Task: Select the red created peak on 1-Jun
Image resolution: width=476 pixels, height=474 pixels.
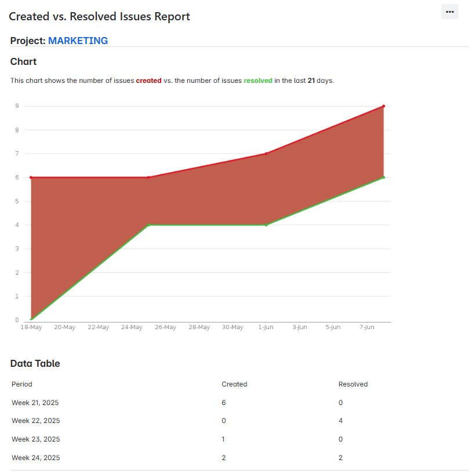Action: coord(266,154)
